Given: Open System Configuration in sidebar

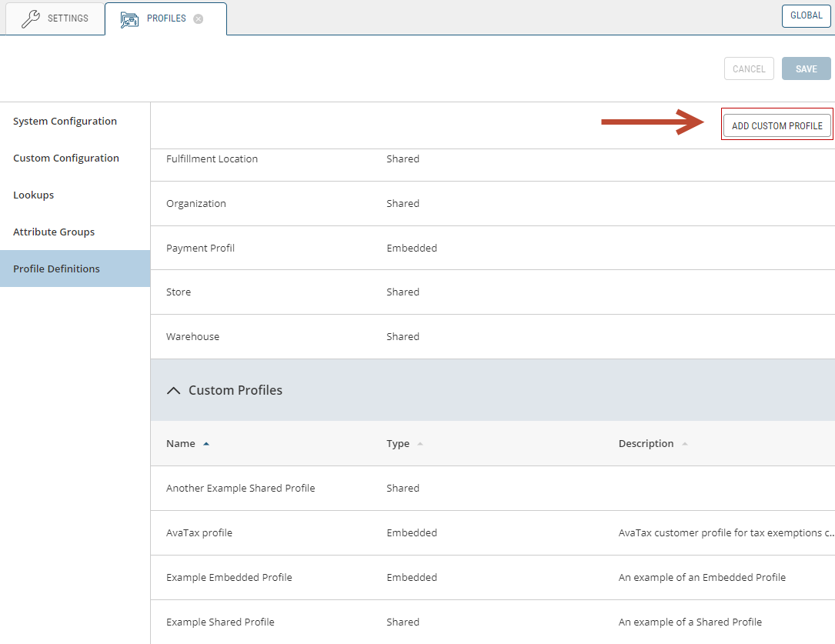Looking at the screenshot, I should click(x=65, y=122).
